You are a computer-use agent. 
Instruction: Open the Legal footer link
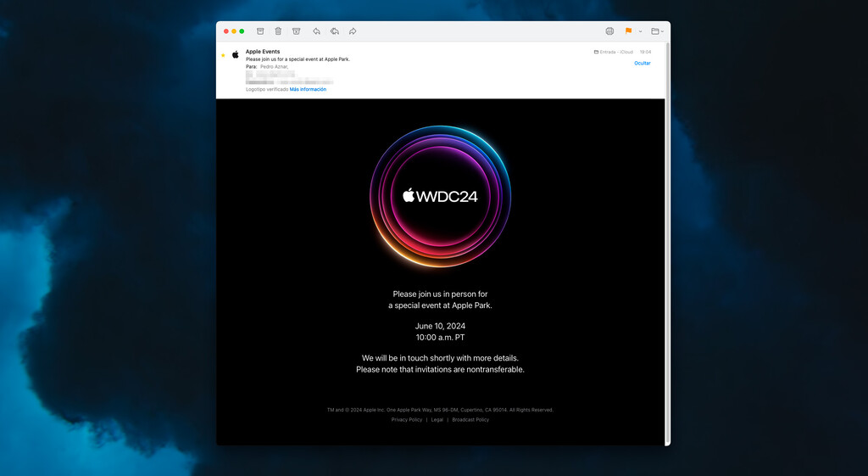point(437,419)
